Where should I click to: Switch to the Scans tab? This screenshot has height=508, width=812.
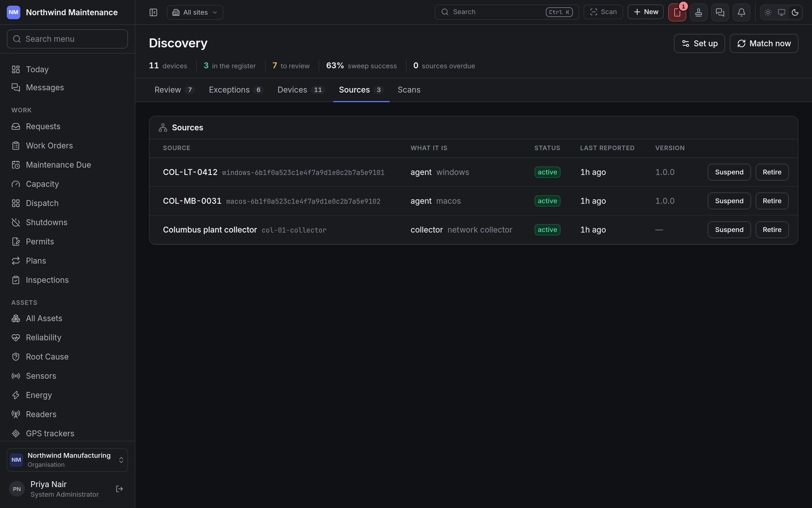click(409, 90)
